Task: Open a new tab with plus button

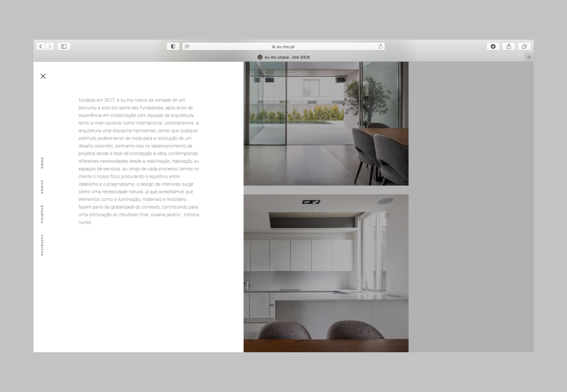Action: click(529, 57)
